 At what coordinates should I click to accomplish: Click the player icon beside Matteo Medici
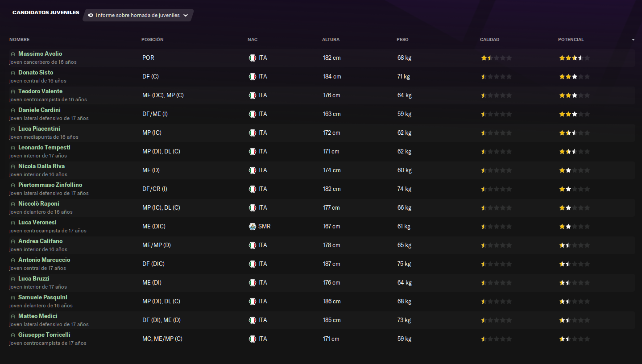(x=13, y=316)
